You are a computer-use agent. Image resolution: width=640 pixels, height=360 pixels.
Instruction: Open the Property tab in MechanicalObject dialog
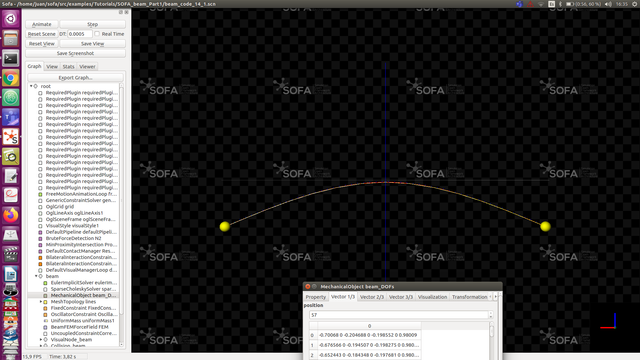(316, 297)
